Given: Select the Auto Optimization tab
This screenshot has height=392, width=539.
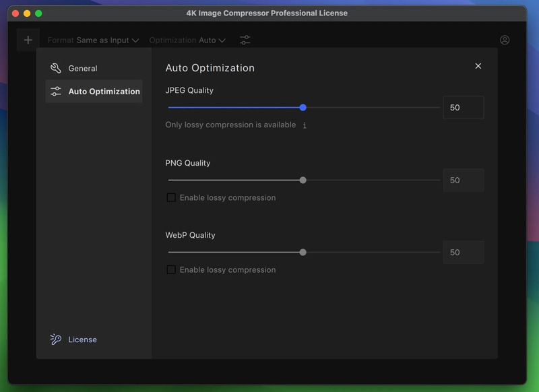Looking at the screenshot, I should click(x=94, y=90).
